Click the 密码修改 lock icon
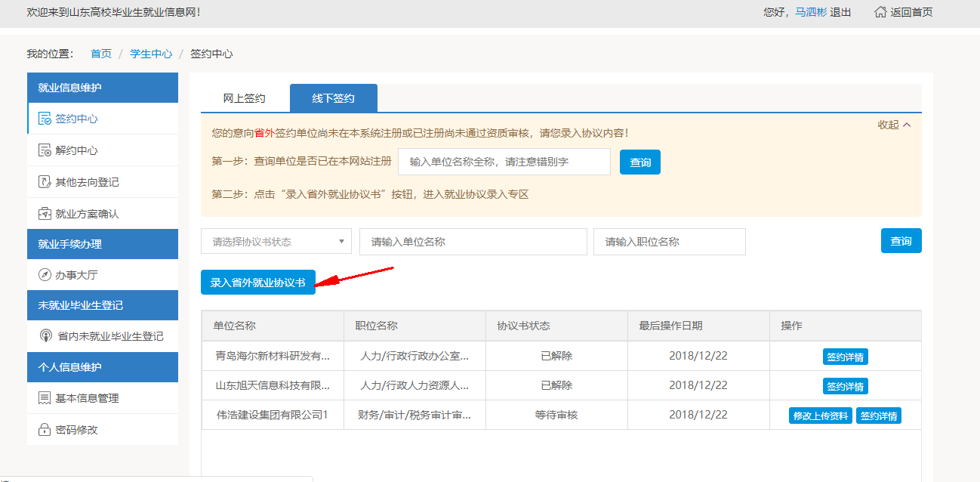 point(45,430)
